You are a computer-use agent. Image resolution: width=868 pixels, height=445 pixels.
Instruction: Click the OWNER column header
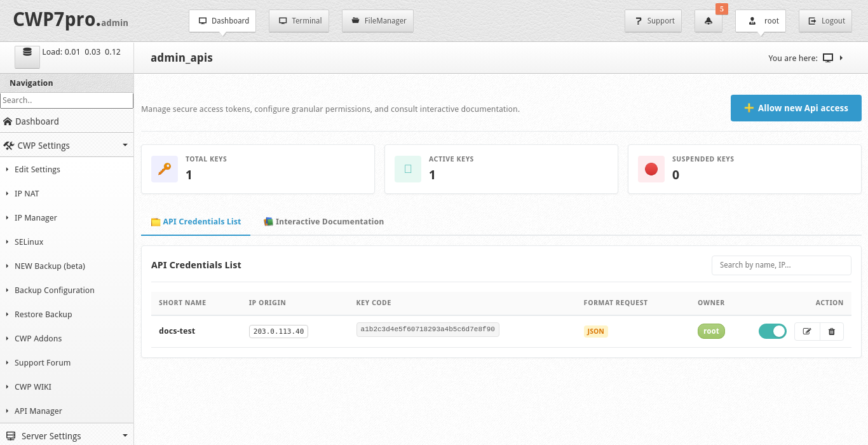point(711,303)
